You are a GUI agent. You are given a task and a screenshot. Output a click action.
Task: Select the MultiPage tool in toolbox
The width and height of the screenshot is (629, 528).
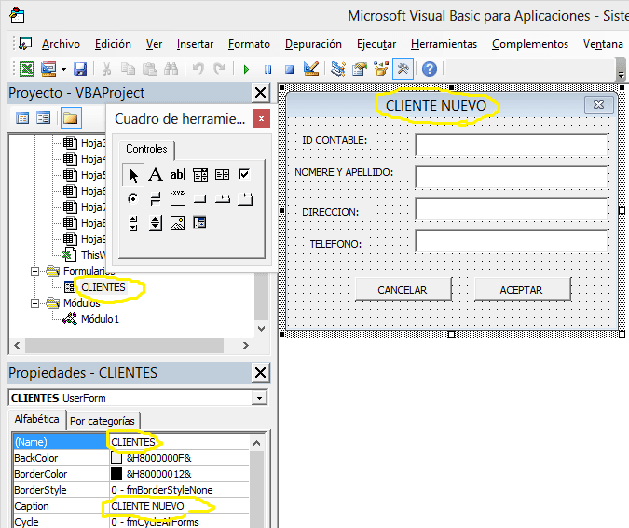245,199
